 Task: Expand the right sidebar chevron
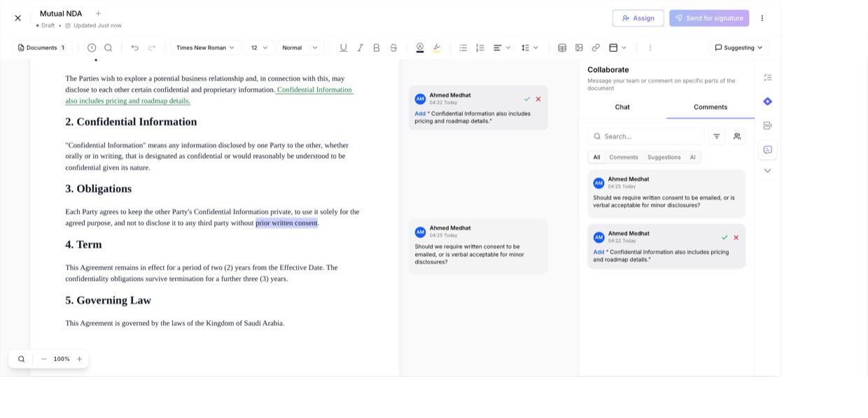768,171
